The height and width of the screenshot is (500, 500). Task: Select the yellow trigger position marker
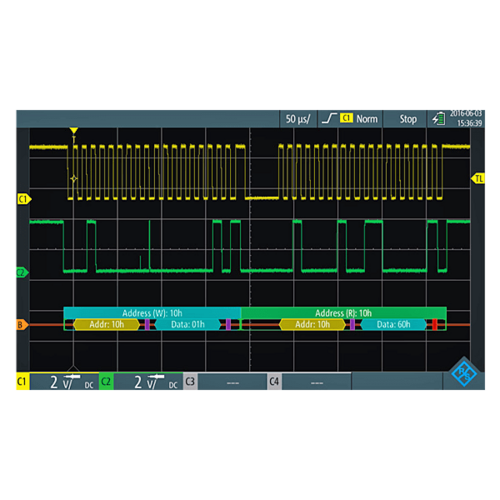point(74,130)
